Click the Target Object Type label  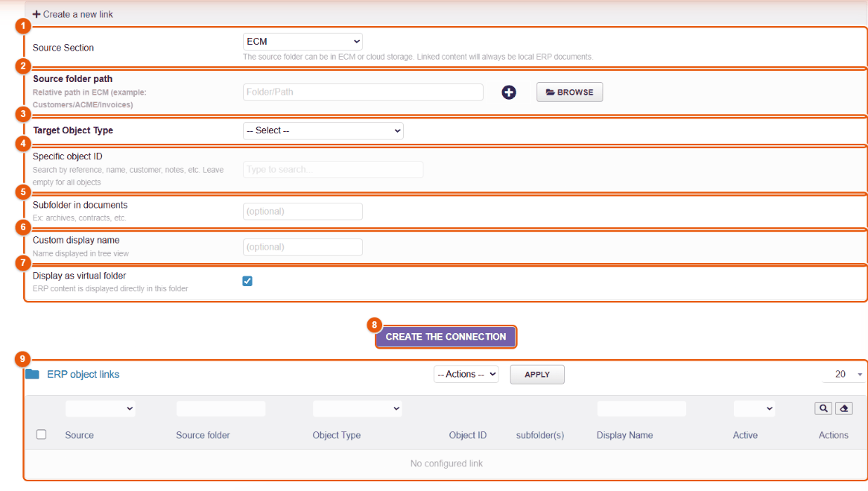(73, 130)
